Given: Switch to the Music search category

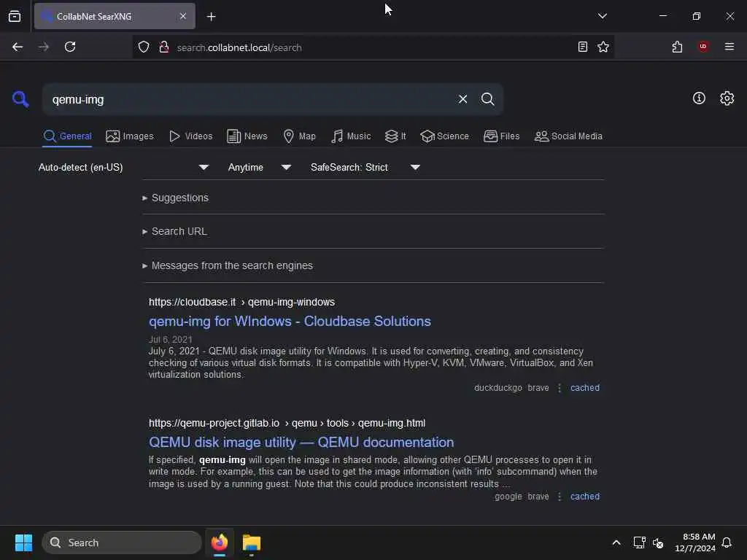Looking at the screenshot, I should [x=351, y=136].
